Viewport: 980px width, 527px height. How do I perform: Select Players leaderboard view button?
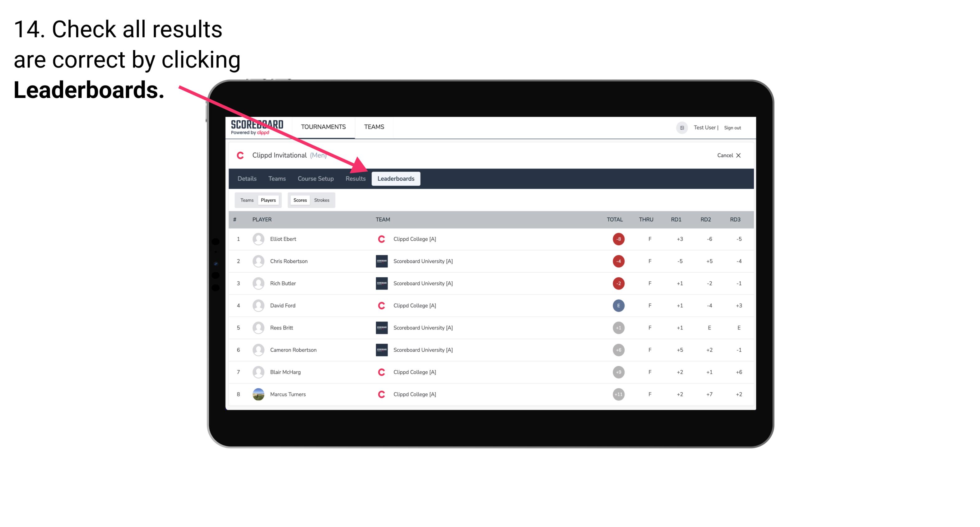[268, 200]
